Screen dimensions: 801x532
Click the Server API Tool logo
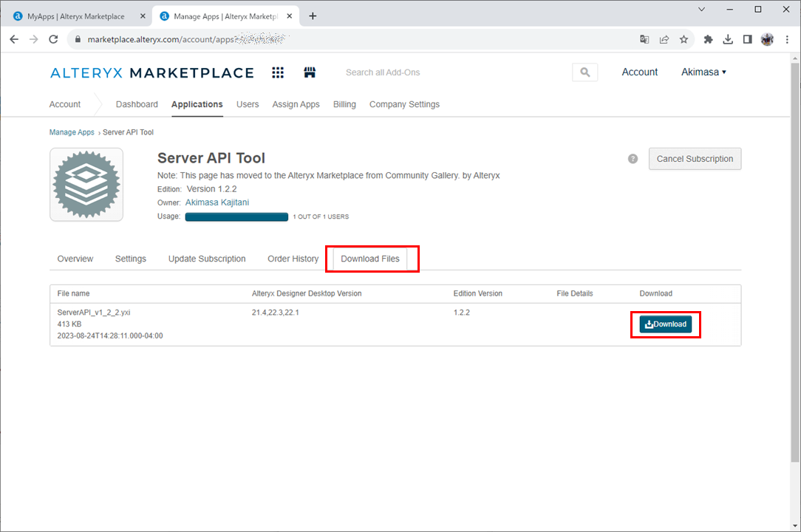86,185
